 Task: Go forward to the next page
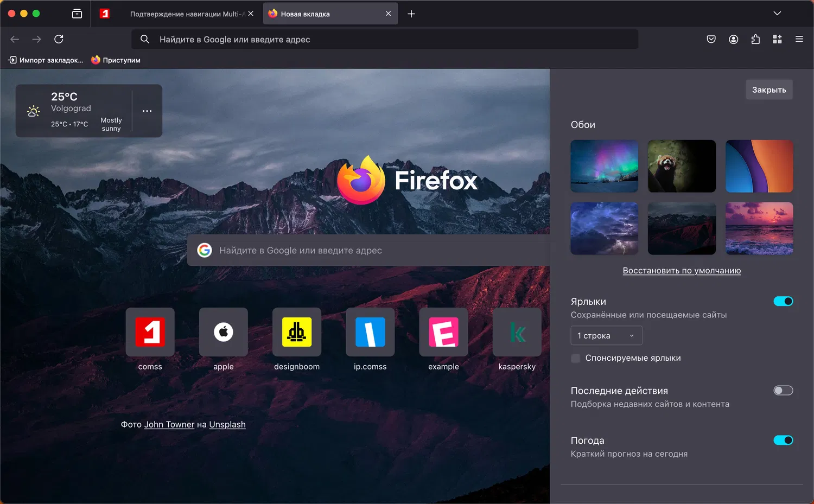click(x=36, y=39)
